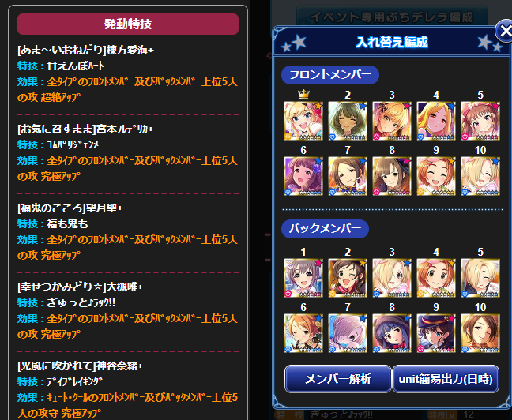Click front member slot 2 idol card
512x420 pixels.
coord(348,121)
